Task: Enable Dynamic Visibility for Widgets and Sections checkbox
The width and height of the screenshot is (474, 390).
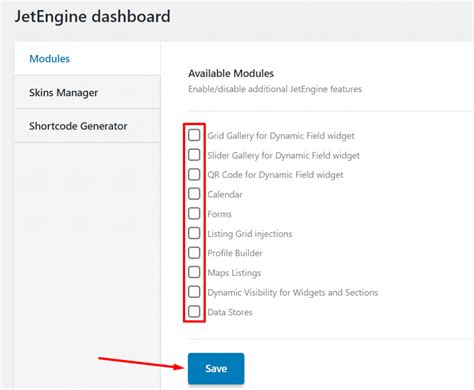Action: [194, 292]
